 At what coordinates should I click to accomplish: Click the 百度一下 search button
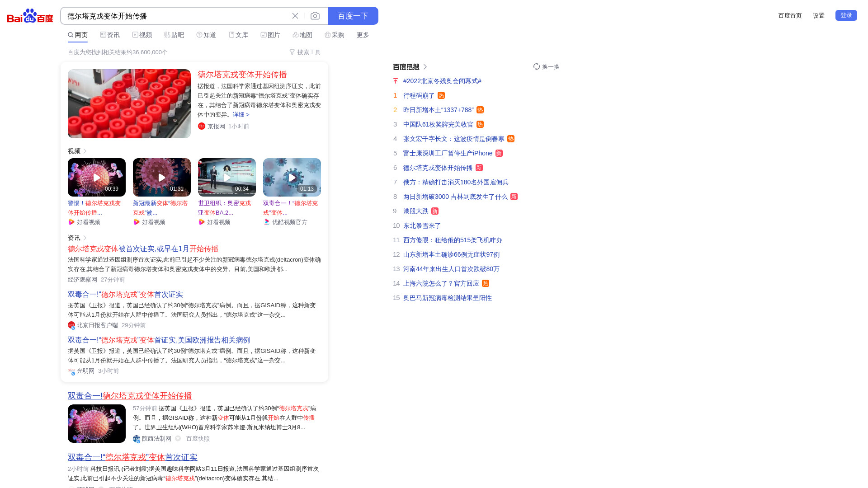pyautogui.click(x=353, y=16)
